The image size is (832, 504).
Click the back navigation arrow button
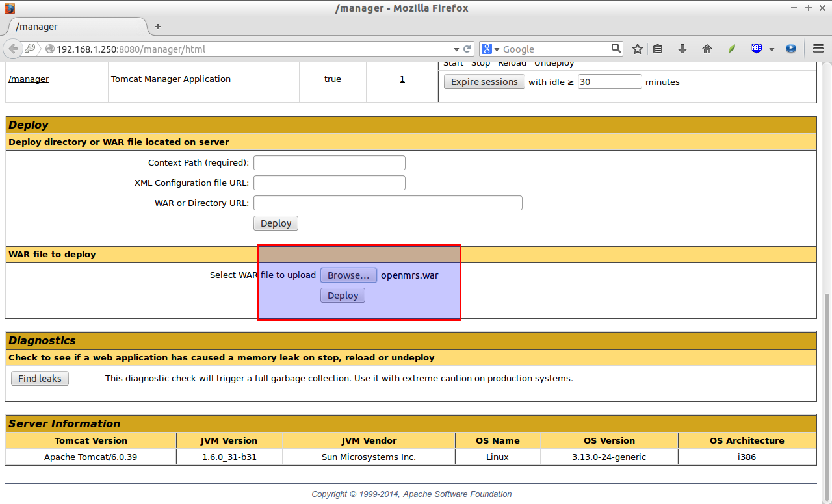(12, 49)
